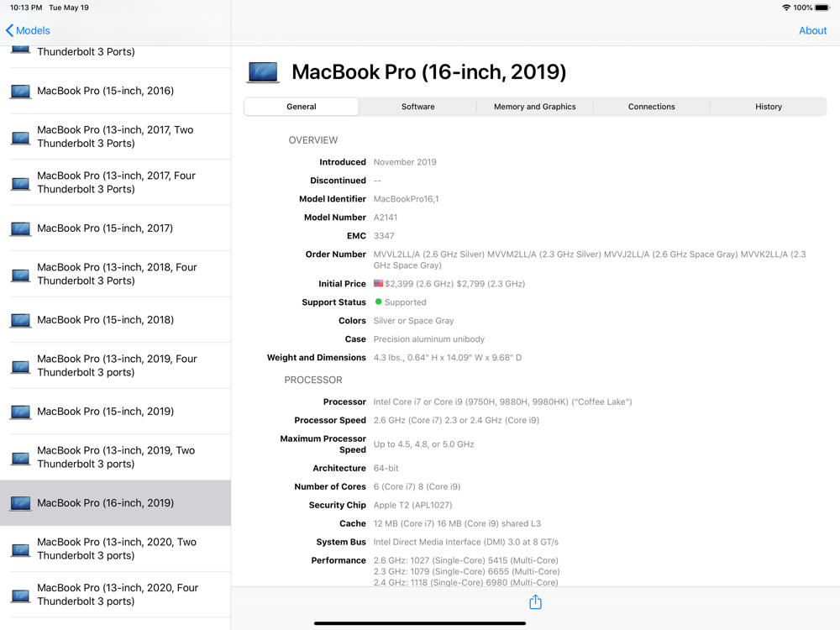Open MacBook Pro (13-inch, 2020, Two Thunderbolt 3 ports)
The width and height of the screenshot is (840, 630).
115,549
